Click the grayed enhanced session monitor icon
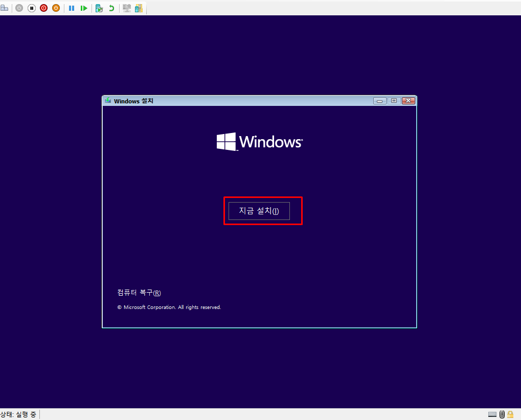521x420 pixels. pos(127,8)
